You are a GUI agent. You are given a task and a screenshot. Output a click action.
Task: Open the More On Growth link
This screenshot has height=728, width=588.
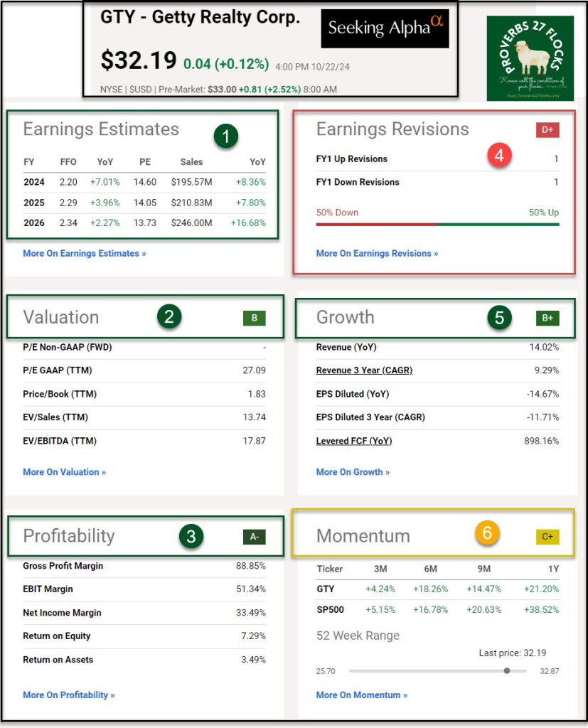tap(353, 472)
